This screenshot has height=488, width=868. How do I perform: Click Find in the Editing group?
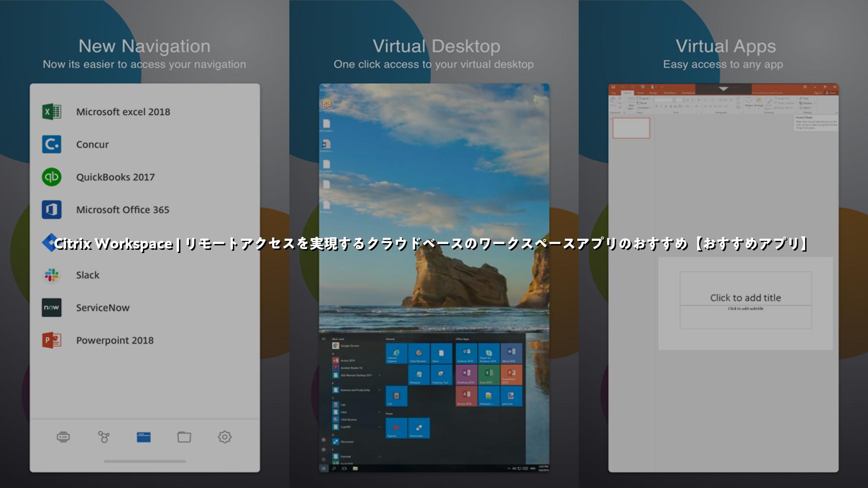[804, 98]
